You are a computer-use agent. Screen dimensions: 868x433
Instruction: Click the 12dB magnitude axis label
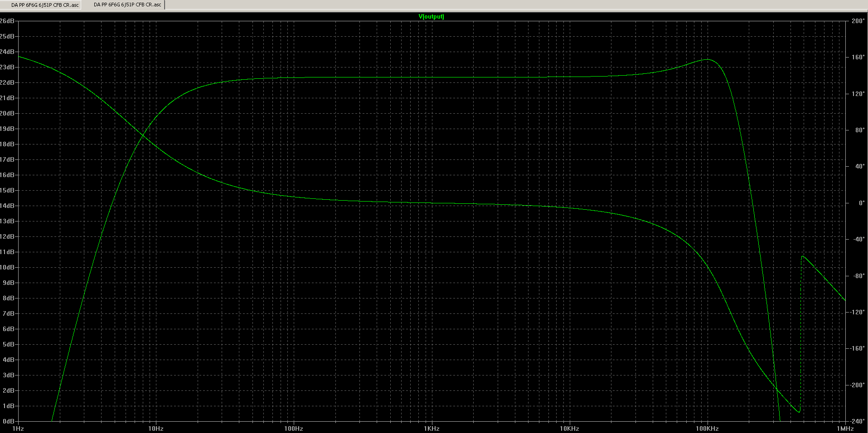tap(7, 236)
